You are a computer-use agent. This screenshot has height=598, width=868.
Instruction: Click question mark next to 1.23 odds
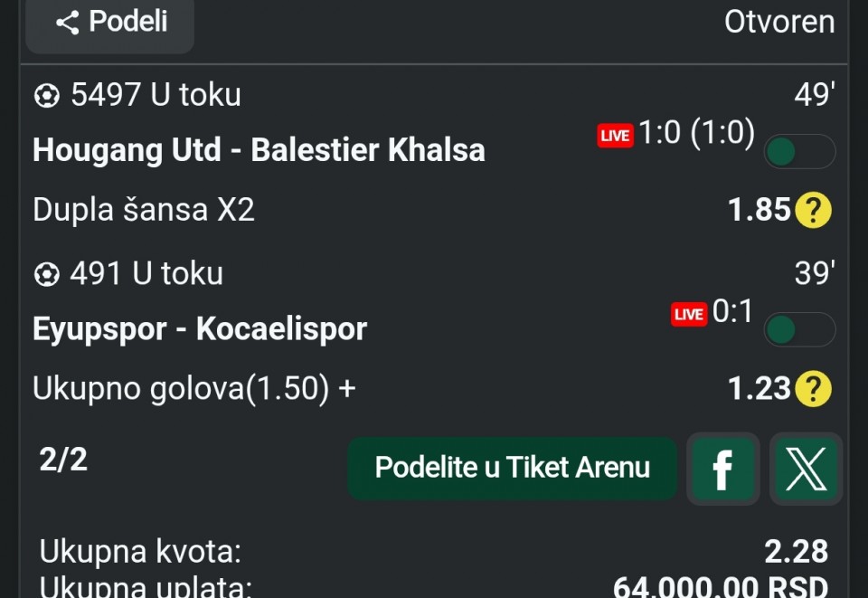(x=813, y=389)
